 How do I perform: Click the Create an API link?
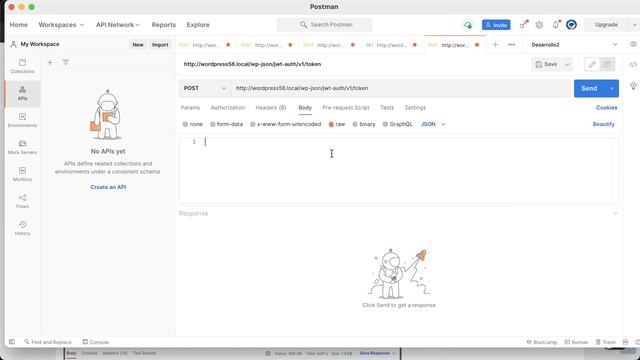(x=108, y=187)
